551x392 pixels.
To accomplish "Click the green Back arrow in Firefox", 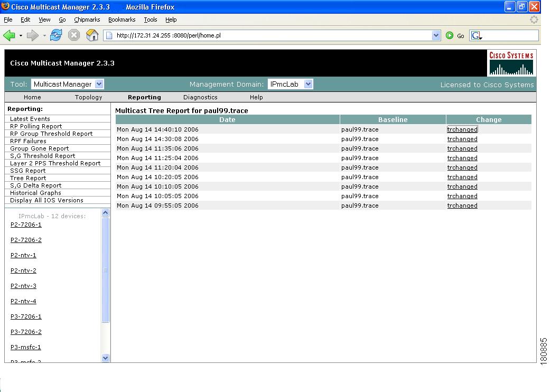I will click(9, 35).
